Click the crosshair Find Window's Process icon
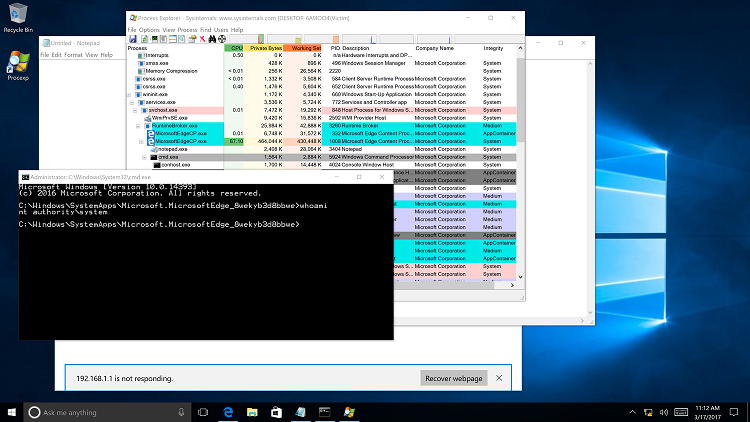This screenshot has height=422, width=750. pos(222,39)
